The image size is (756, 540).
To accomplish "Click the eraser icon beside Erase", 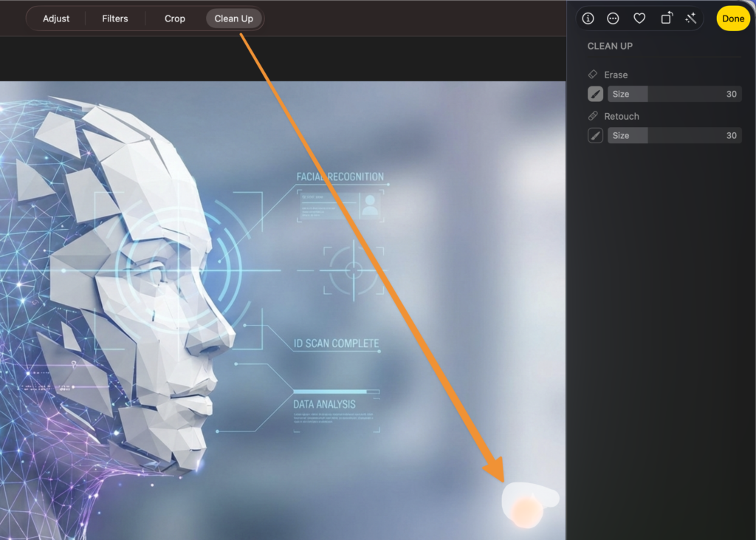I will pos(593,75).
